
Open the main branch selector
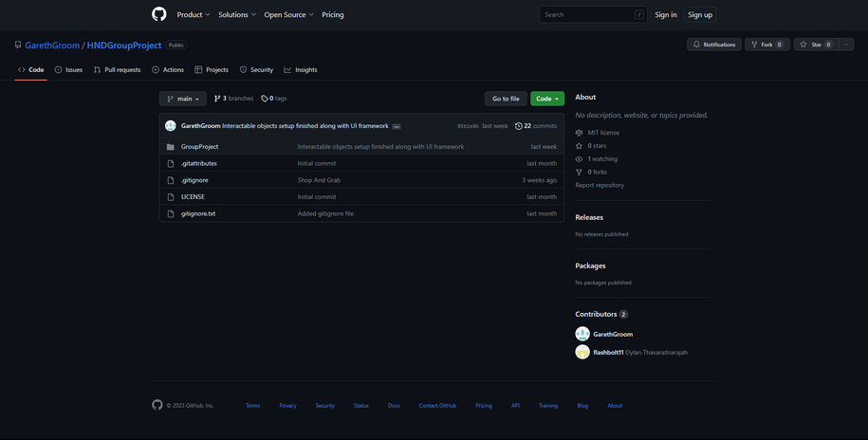click(183, 99)
